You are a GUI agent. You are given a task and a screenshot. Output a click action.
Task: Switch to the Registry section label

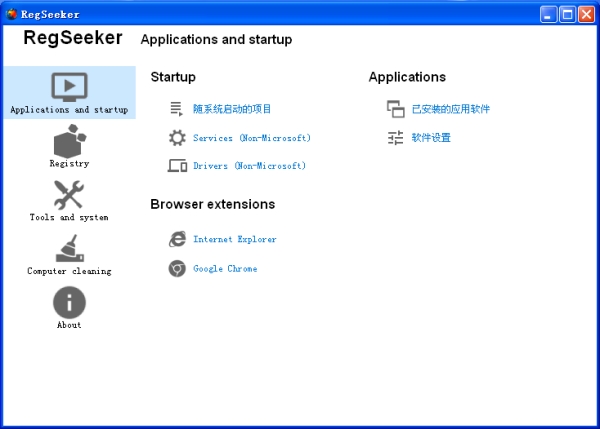point(69,164)
